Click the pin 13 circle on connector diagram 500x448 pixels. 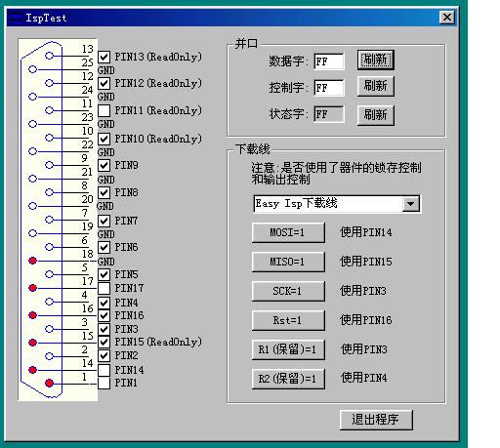coord(49,56)
